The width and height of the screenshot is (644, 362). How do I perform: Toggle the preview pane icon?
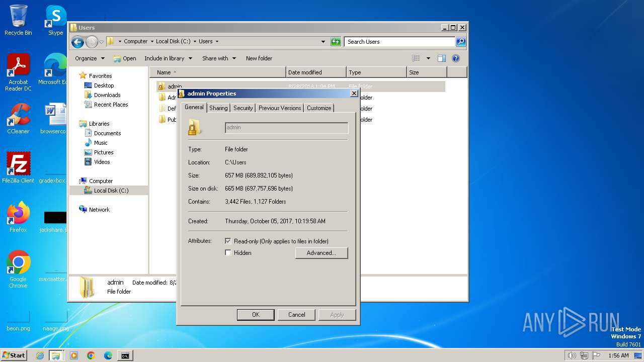(x=441, y=58)
